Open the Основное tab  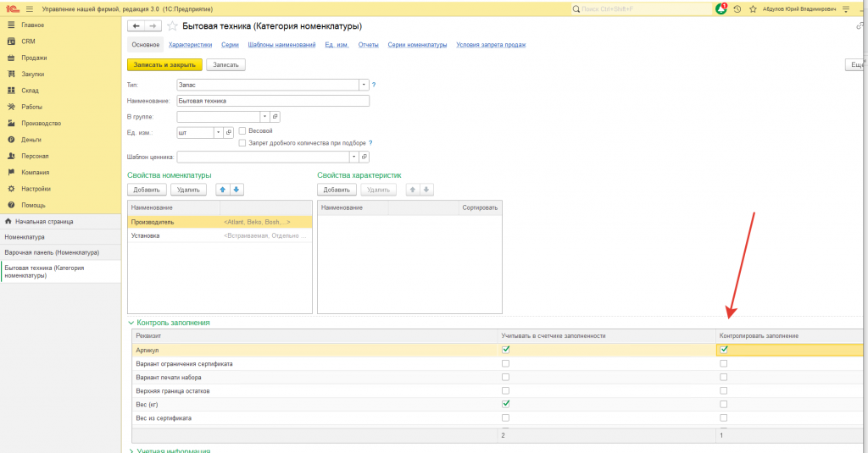pos(146,45)
